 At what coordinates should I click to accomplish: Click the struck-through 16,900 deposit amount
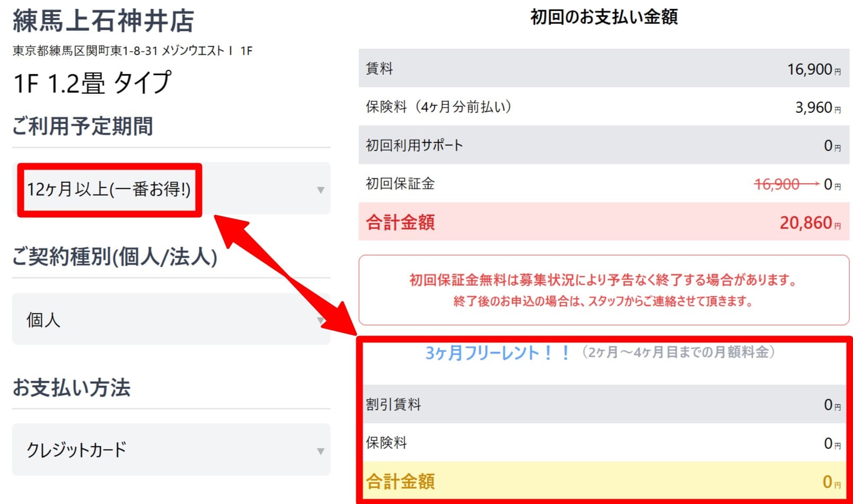click(x=777, y=184)
